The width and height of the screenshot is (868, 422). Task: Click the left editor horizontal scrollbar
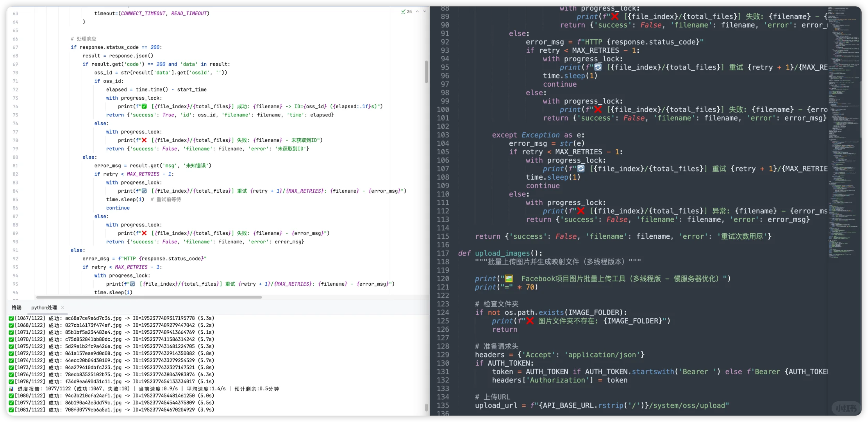pyautogui.click(x=148, y=297)
